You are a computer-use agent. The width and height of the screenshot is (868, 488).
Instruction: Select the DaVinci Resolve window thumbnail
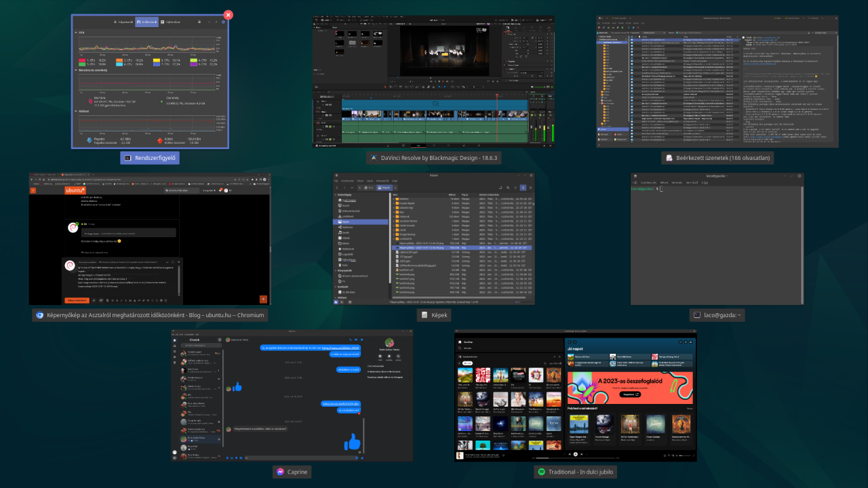[434, 82]
